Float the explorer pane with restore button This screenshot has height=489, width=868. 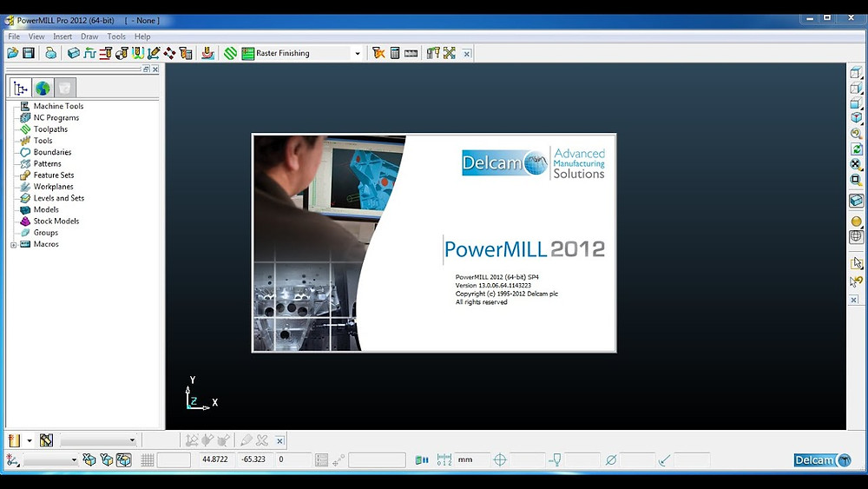coord(146,69)
